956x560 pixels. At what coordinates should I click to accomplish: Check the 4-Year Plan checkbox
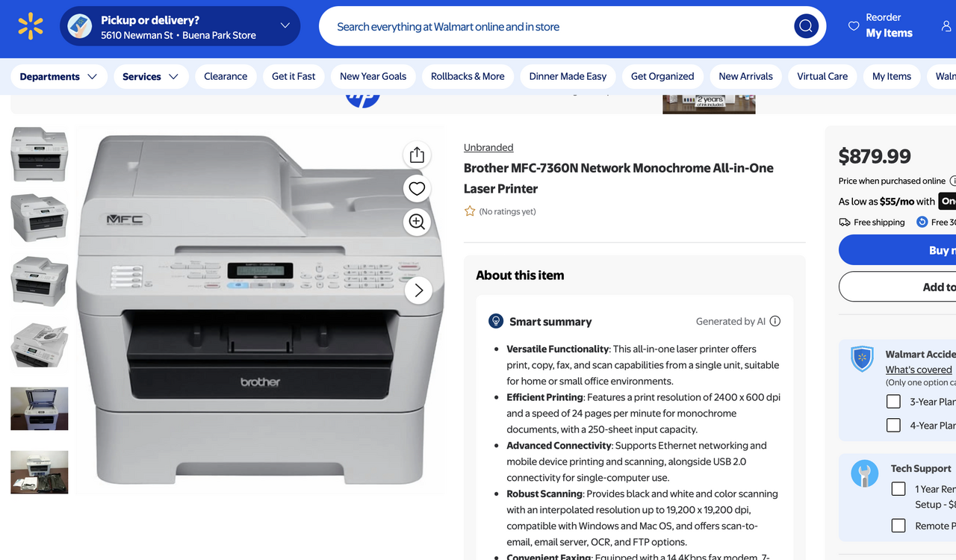coord(893,426)
